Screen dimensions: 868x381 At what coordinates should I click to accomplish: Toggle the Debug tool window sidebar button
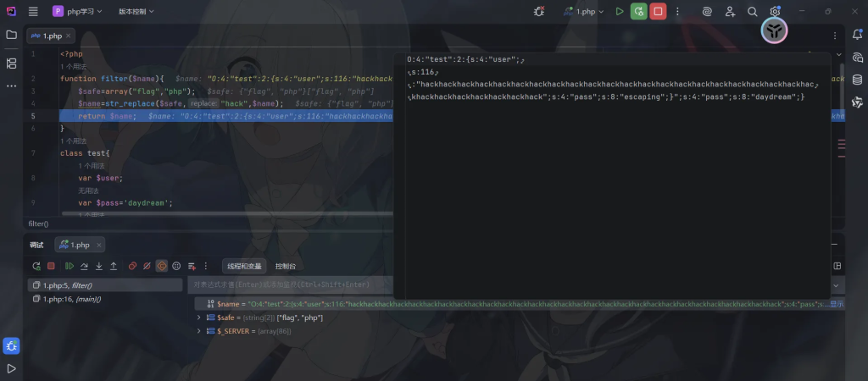[12, 345]
